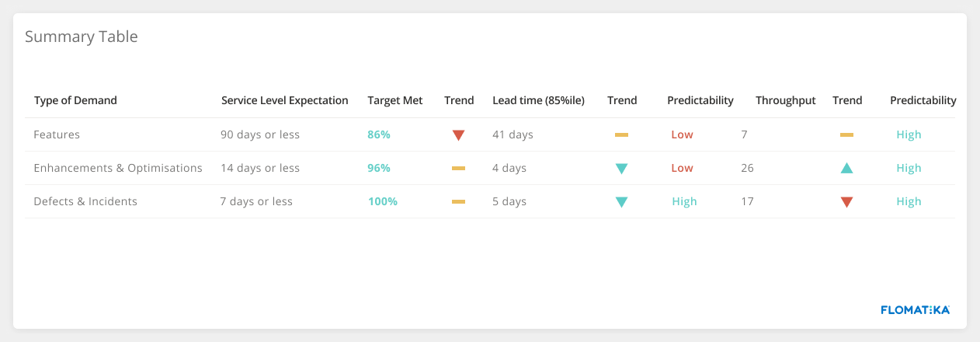Click Features lead time flat trend icon
980x342 pixels.
pos(621,135)
